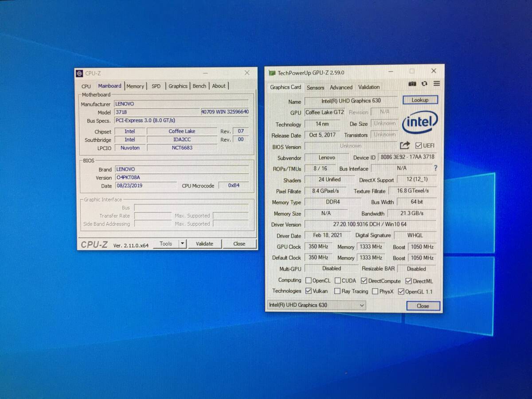Click the Lenovo Subvendor value
The width and height of the screenshot is (532, 399).
coord(327,157)
